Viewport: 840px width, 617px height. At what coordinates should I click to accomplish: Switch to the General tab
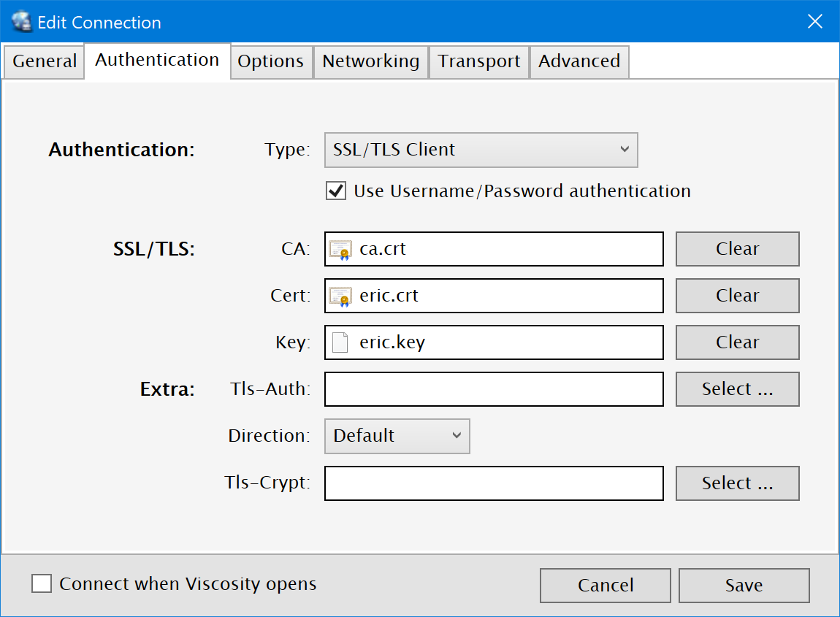click(x=45, y=61)
